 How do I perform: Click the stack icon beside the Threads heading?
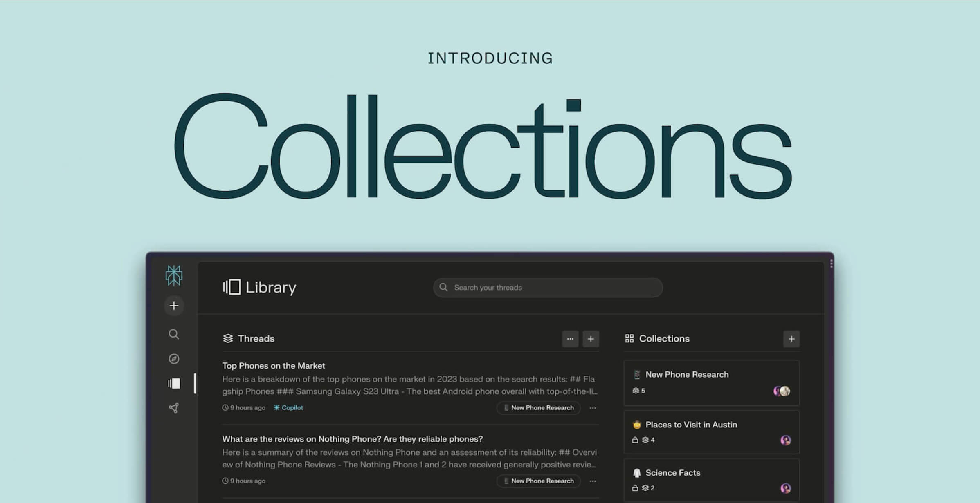coord(227,338)
